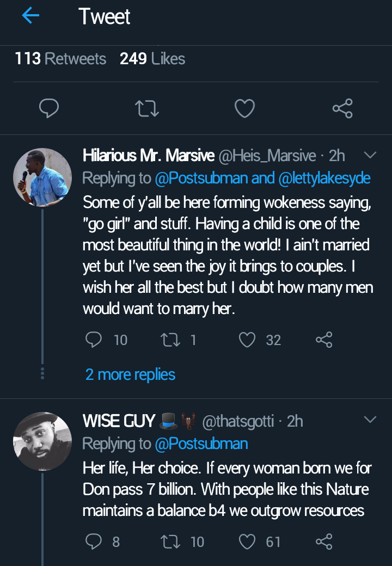
Task: Reply to WISE GUY's tweet
Action: 94,542
